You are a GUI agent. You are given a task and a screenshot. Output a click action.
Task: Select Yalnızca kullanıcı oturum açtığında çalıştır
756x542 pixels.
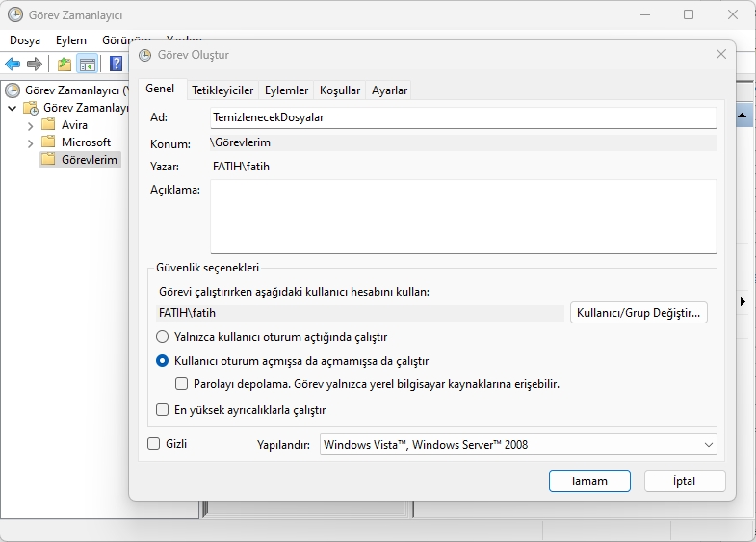click(x=163, y=337)
